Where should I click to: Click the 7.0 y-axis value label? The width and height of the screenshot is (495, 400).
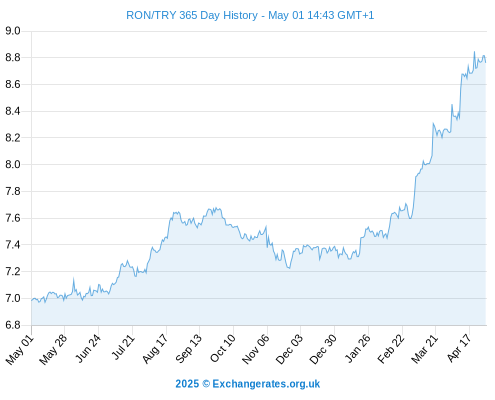tap(13, 298)
